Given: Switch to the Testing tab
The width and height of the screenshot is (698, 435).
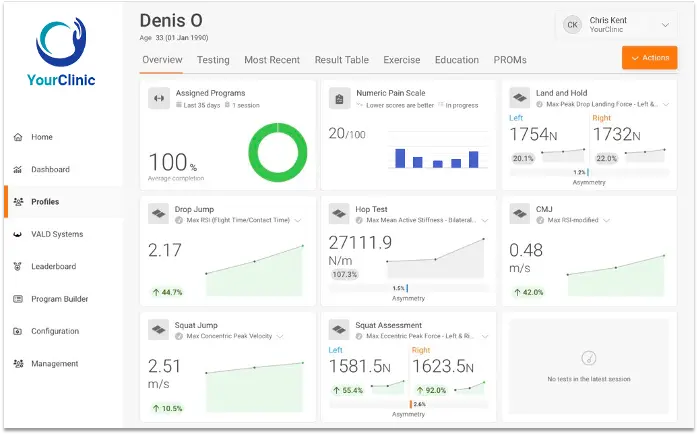Looking at the screenshot, I should point(213,60).
